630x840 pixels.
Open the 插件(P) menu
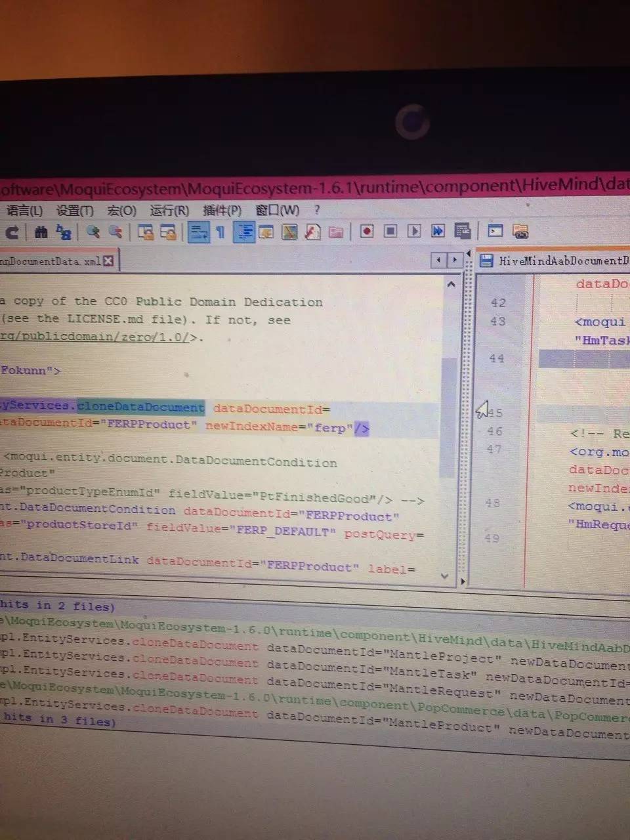tap(222, 211)
